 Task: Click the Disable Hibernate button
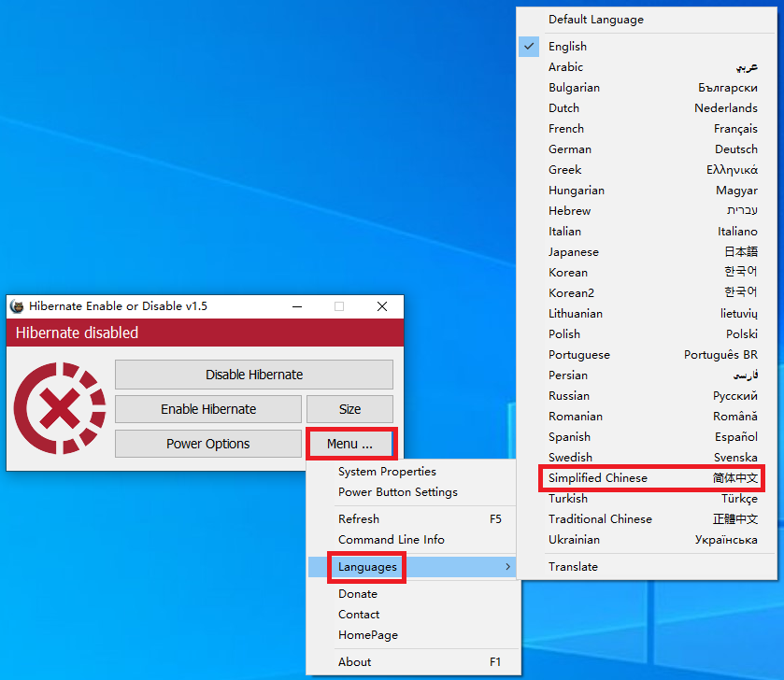point(253,375)
